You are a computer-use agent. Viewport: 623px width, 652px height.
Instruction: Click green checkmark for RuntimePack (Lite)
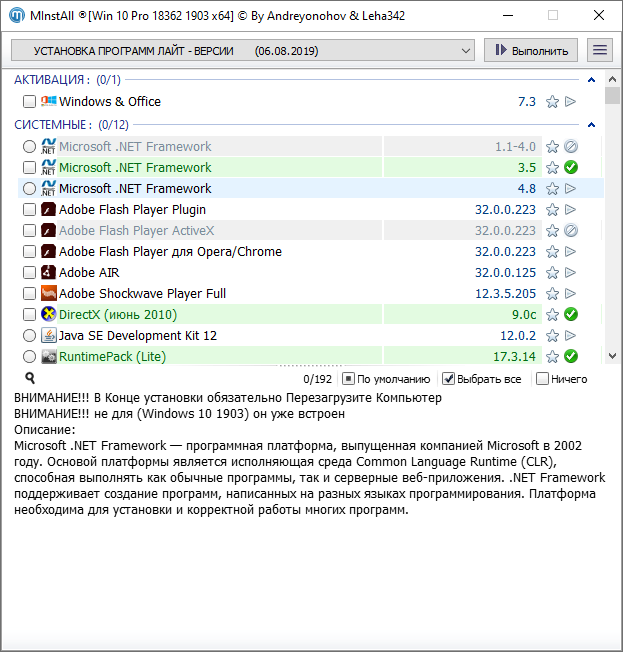(x=571, y=356)
